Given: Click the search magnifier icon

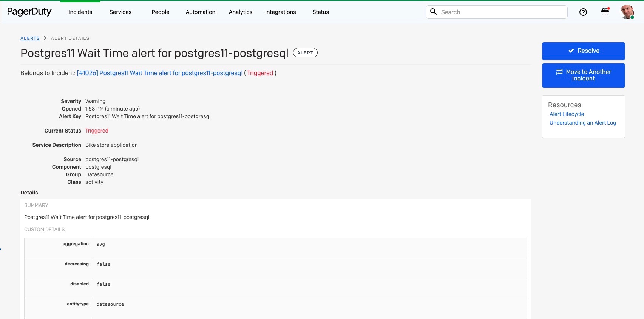Looking at the screenshot, I should coord(434,12).
